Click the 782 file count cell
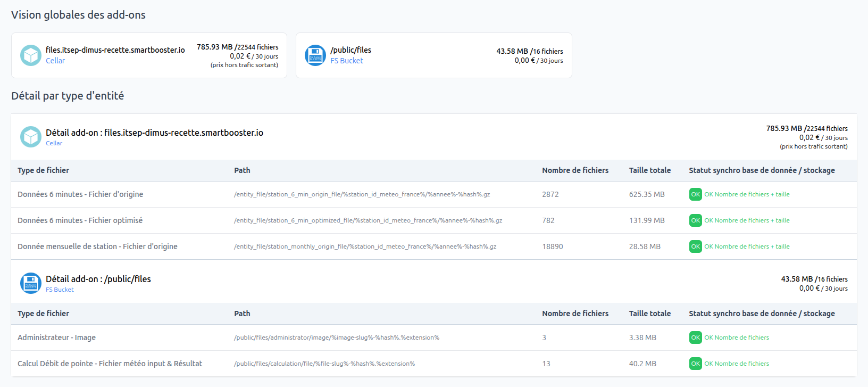The width and height of the screenshot is (868, 387). 548,220
